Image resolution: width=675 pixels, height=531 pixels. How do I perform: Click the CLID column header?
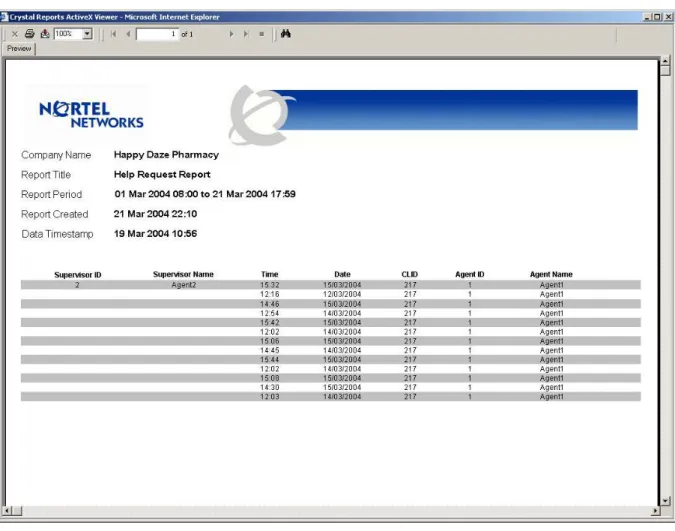tap(409, 274)
